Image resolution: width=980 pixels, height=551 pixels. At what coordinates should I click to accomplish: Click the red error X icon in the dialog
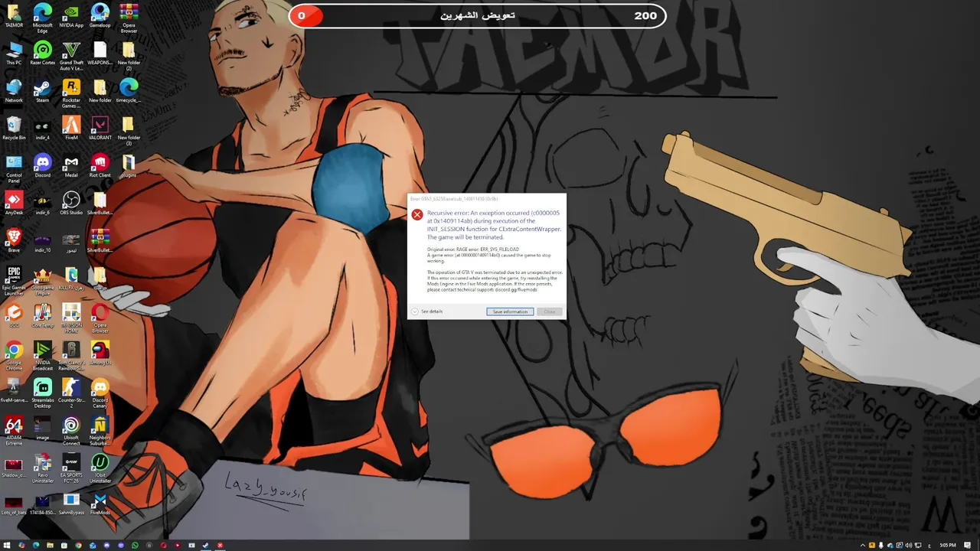[x=417, y=214]
